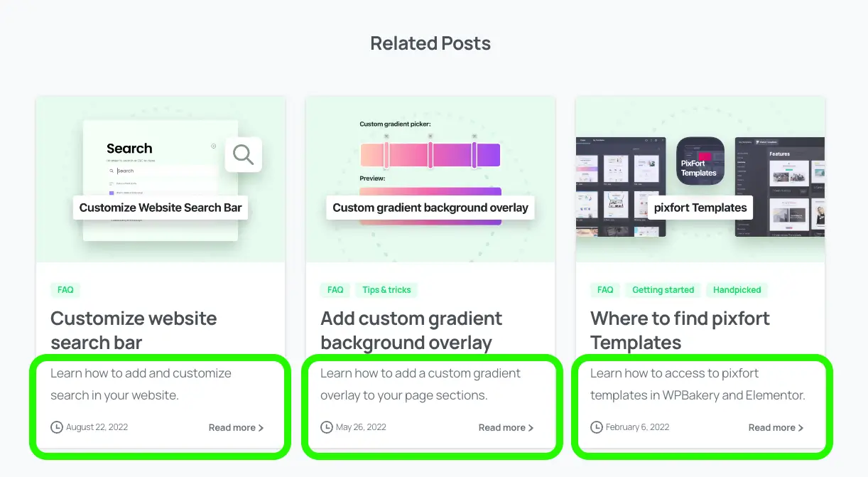Open Read more on pixfort Templates post
The height and width of the screenshot is (477, 868).
pos(776,428)
